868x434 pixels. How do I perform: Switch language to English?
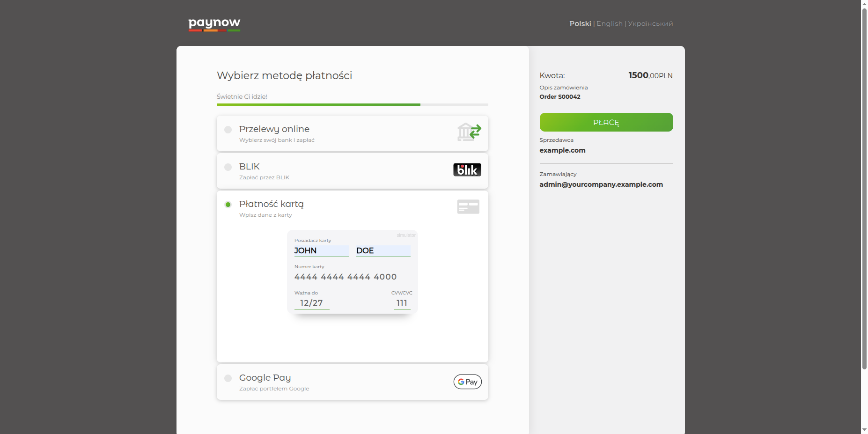[x=609, y=23]
